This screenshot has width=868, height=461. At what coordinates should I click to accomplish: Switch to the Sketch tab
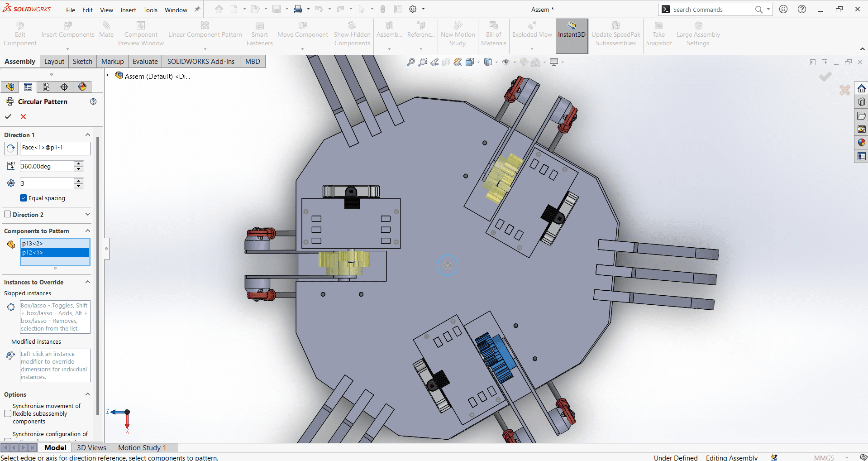click(x=82, y=62)
